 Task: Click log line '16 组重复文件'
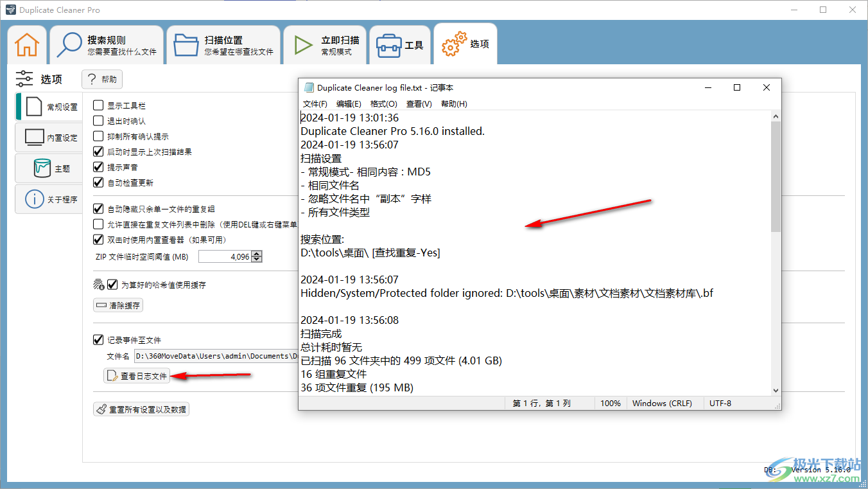tap(333, 374)
